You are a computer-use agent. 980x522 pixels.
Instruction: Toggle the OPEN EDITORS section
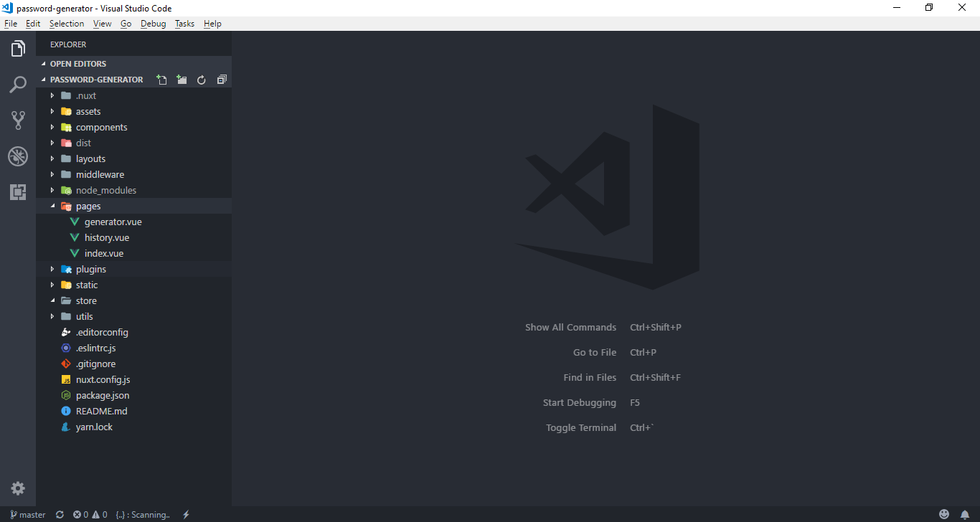(133, 64)
